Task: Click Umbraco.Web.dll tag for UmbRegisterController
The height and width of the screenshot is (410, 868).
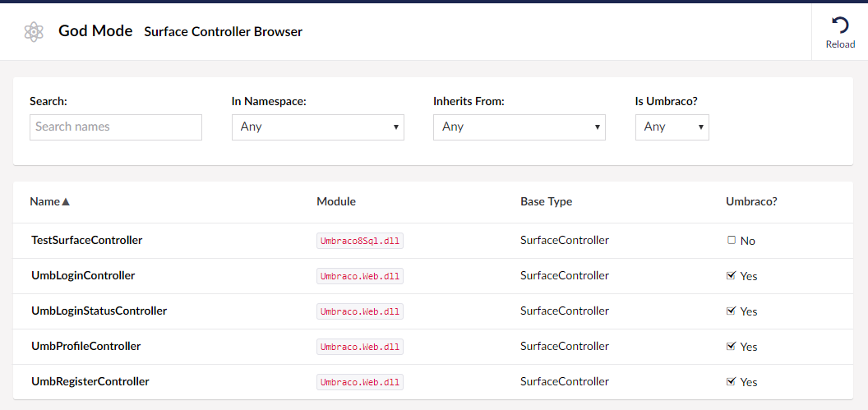Action: (x=360, y=382)
